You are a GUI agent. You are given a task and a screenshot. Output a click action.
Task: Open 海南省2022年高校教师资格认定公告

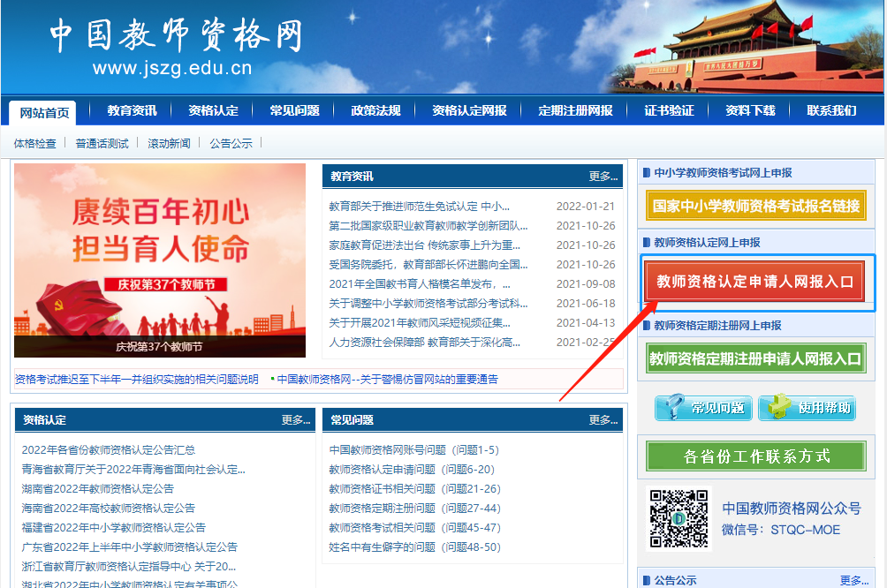tap(108, 509)
